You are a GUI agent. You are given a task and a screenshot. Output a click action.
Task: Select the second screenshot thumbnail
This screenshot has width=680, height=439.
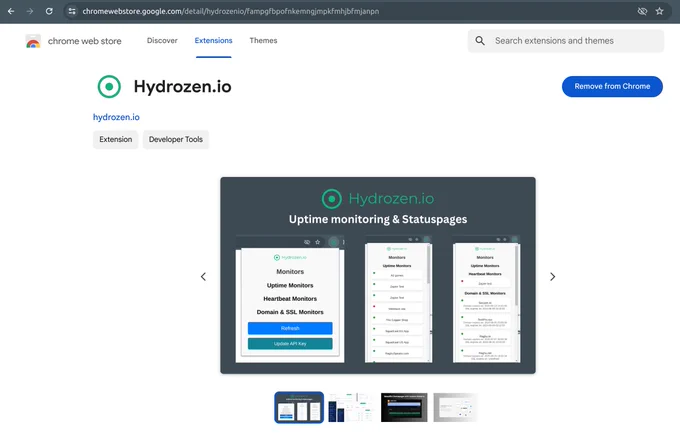pos(351,407)
